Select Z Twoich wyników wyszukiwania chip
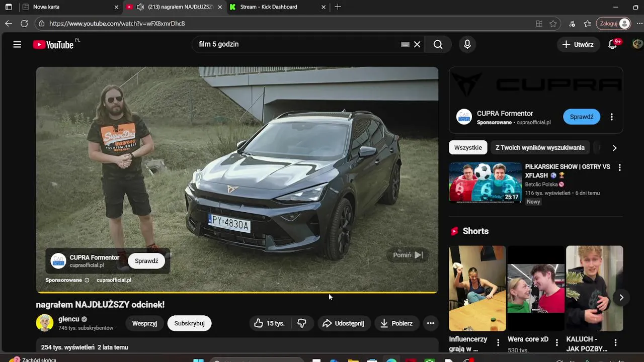Image resolution: width=644 pixels, height=362 pixels. pyautogui.click(x=540, y=148)
